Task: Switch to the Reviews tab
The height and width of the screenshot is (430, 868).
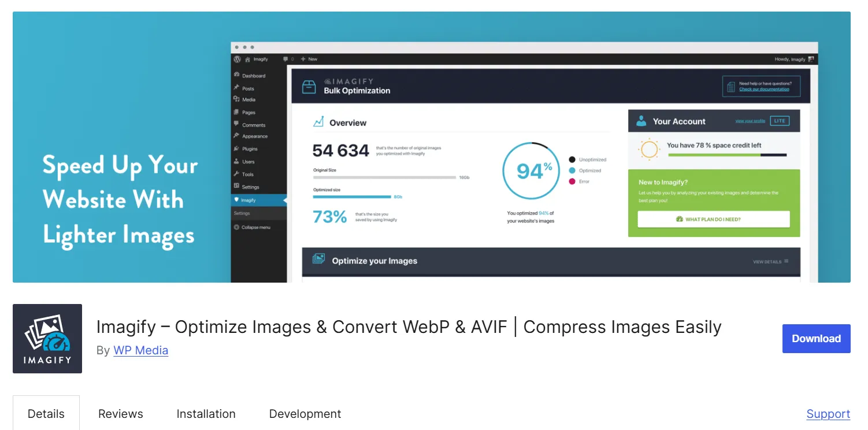Action: (x=121, y=414)
